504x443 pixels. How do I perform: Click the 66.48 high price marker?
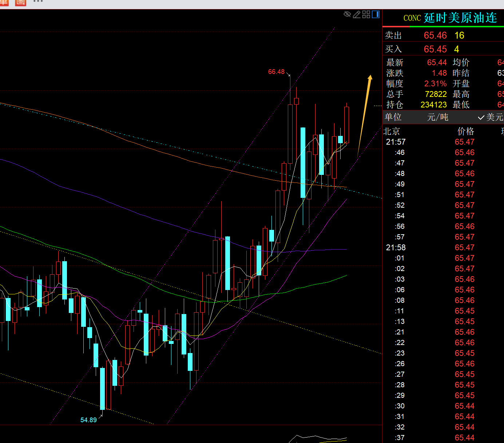point(276,72)
